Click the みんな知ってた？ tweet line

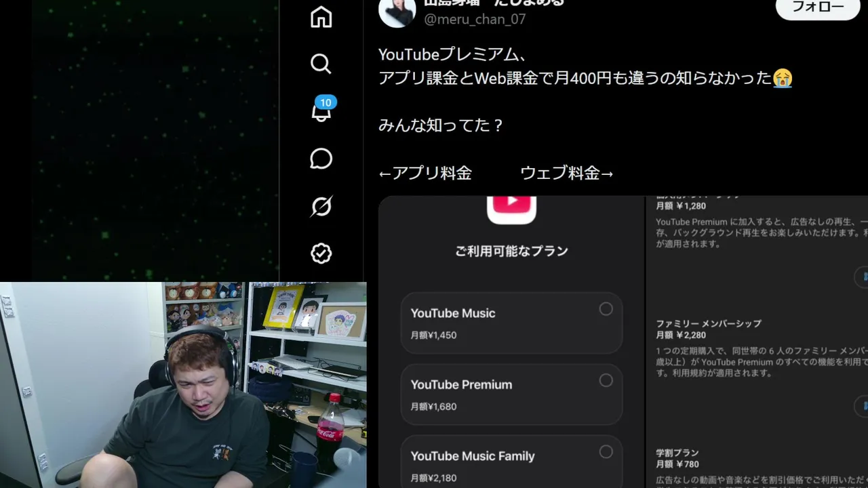(441, 125)
